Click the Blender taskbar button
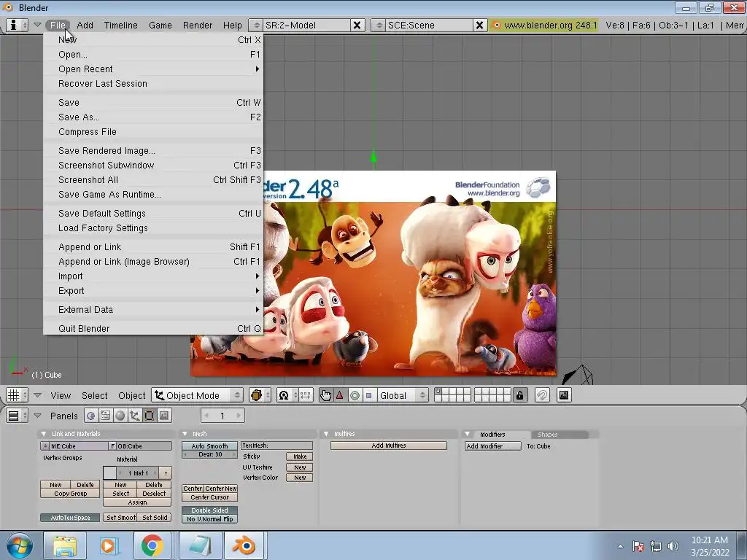This screenshot has height=560, width=747. 244,545
